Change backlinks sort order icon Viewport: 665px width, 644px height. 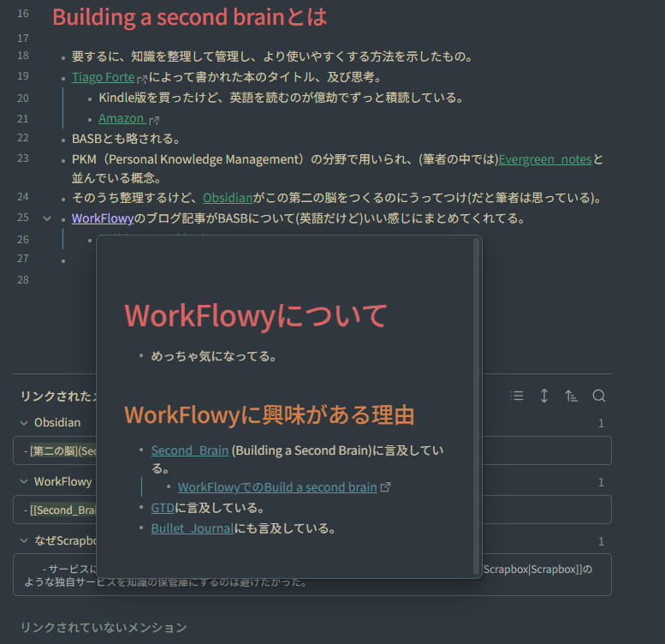tap(571, 396)
